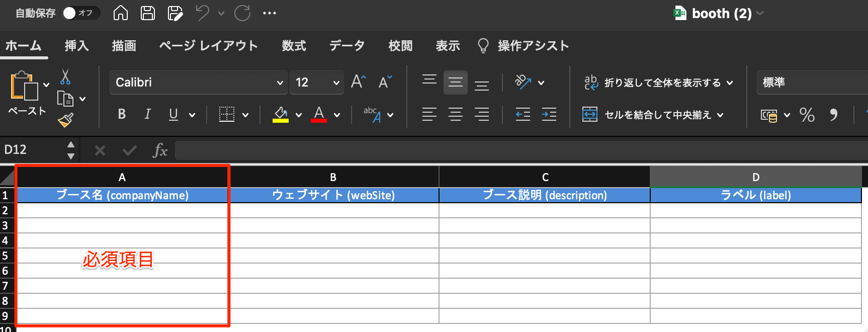
Task: Open the Undo history dropdown arrow
Action: 221,14
